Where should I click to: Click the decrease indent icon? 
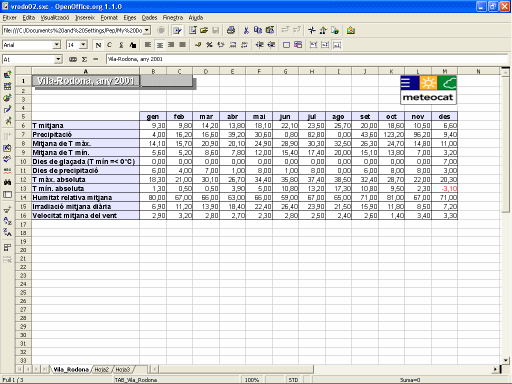coord(260,45)
